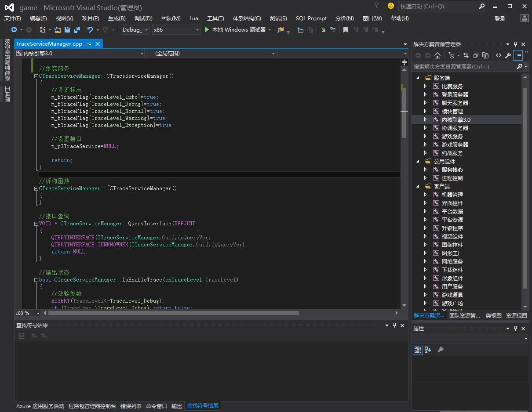Toggle pin on TraceServiceManager.cpp tab
Viewport: 532px width, 412px height.
[89, 44]
